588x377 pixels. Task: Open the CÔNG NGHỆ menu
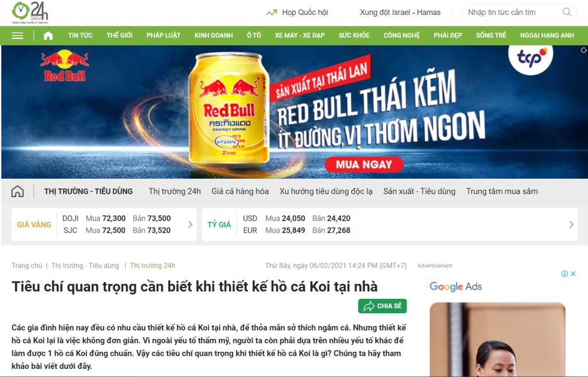401,35
